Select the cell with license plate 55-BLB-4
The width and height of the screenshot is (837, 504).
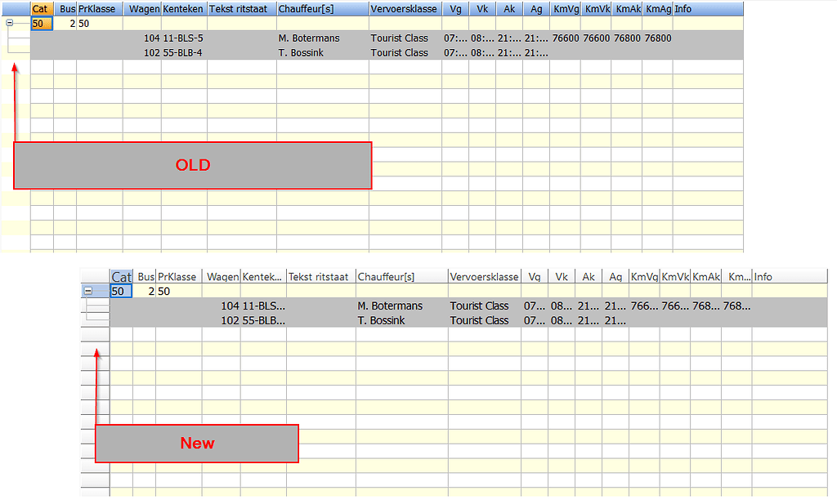[x=183, y=53]
